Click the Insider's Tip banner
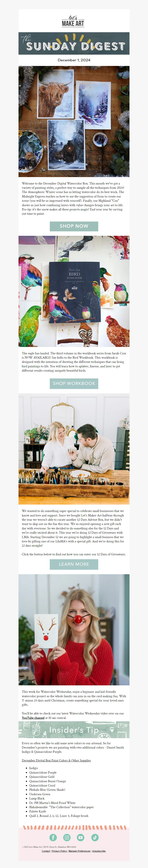The height and width of the screenshot is (868, 148). coord(74,730)
